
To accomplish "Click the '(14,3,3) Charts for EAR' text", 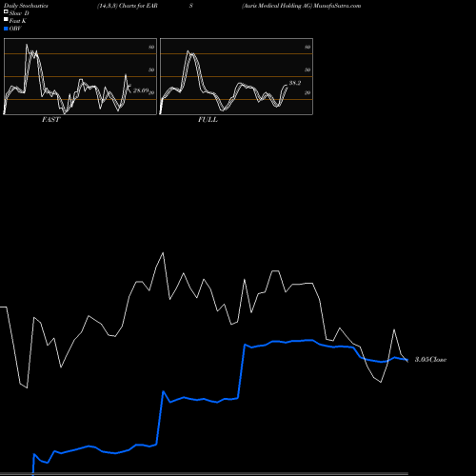I will 128,6.
